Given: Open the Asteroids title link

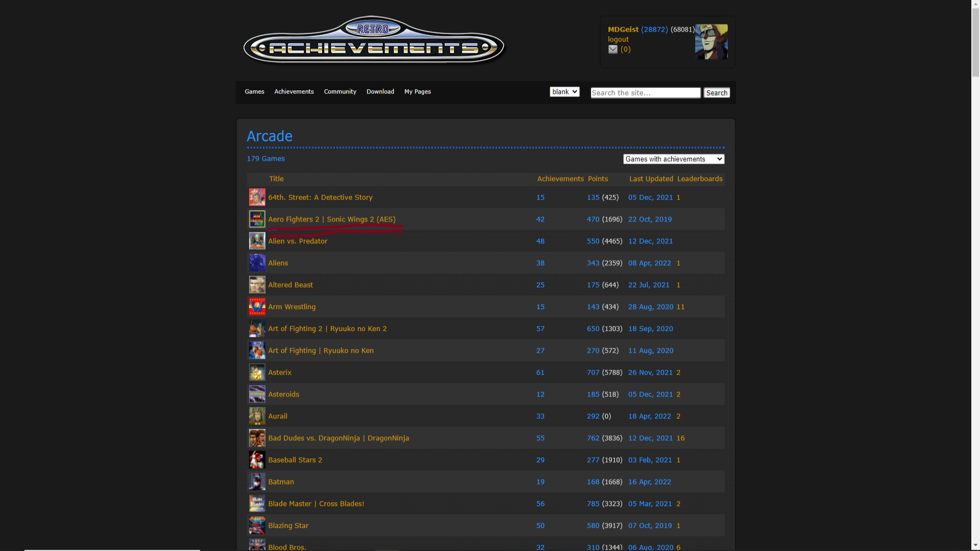Looking at the screenshot, I should coord(284,394).
